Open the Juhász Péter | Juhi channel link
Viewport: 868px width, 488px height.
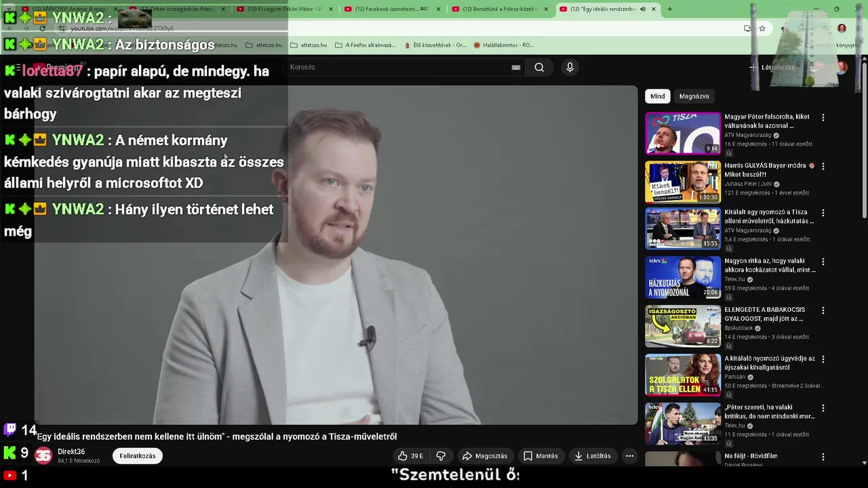pos(748,184)
